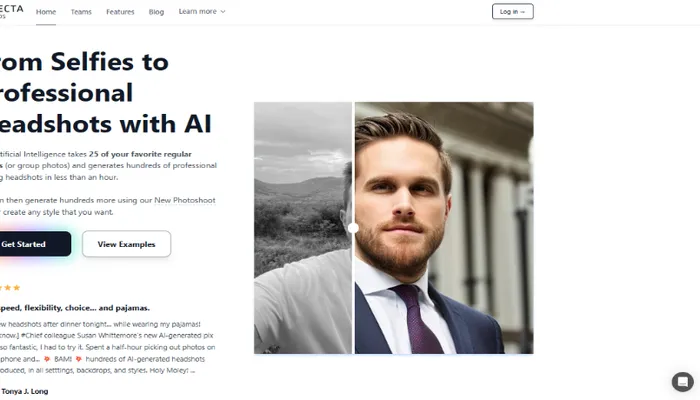
Task: Click the AI-generated headshot after image
Action: pos(444,228)
